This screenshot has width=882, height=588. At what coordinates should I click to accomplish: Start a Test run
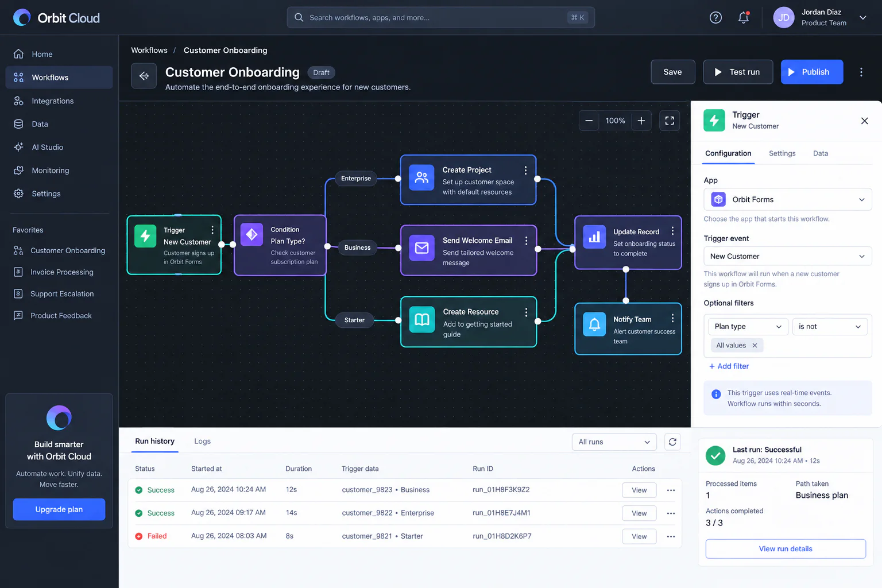(x=738, y=72)
